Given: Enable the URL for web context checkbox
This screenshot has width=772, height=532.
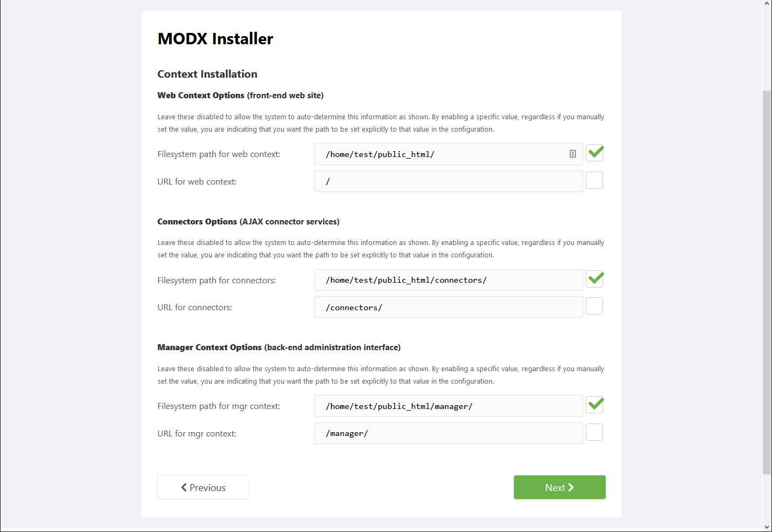Looking at the screenshot, I should click(594, 180).
